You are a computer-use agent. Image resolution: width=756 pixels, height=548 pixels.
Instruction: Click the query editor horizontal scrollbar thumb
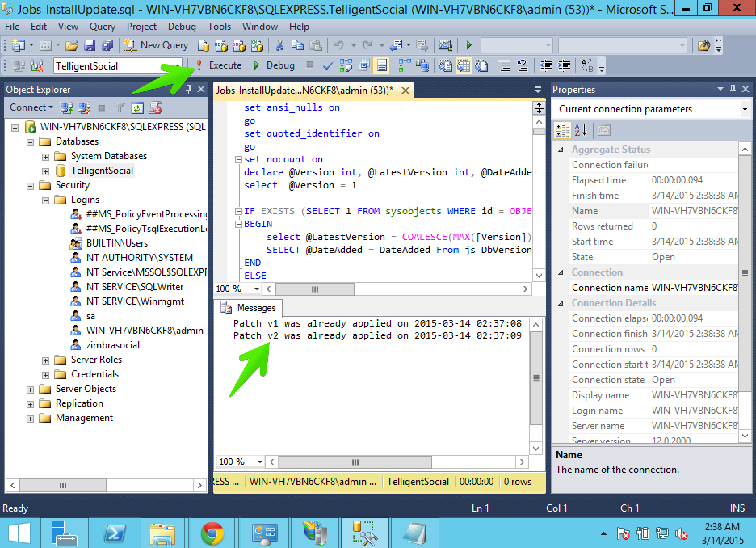[315, 289]
